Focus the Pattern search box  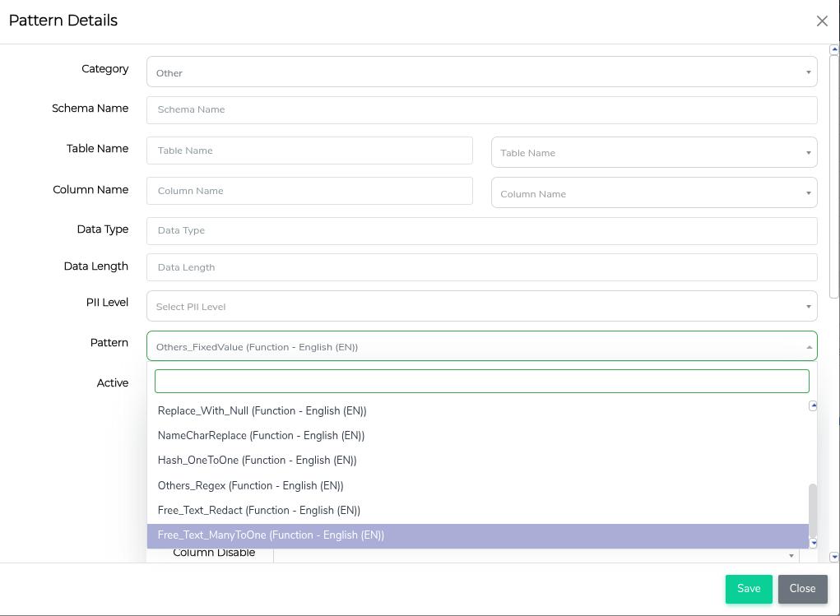pyautogui.click(x=481, y=381)
